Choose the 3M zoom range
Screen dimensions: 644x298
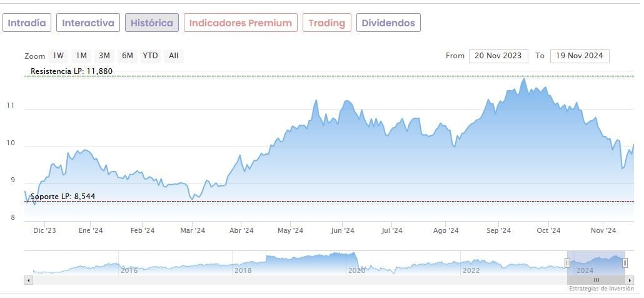(104, 56)
